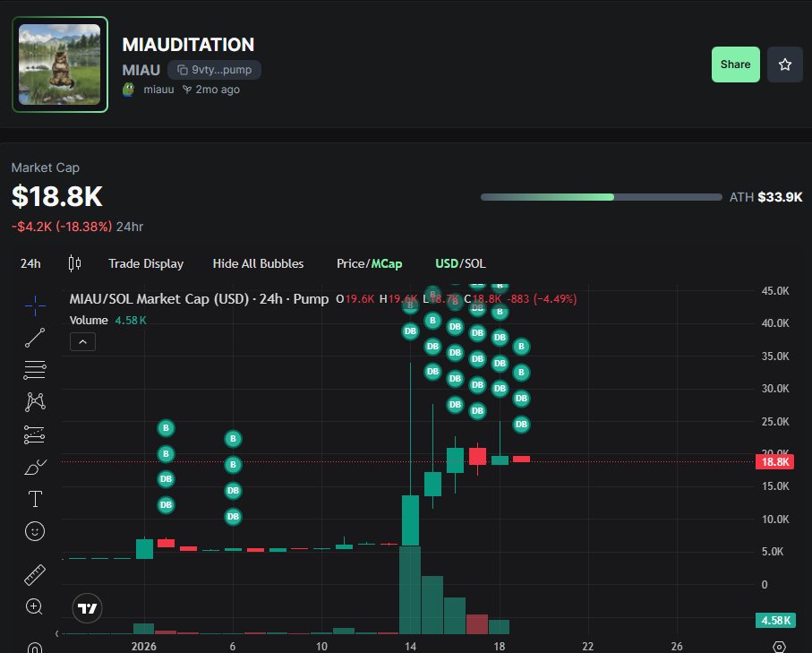The image size is (812, 653).
Task: Click the 2mo ago sprout icon
Action: pos(187,90)
